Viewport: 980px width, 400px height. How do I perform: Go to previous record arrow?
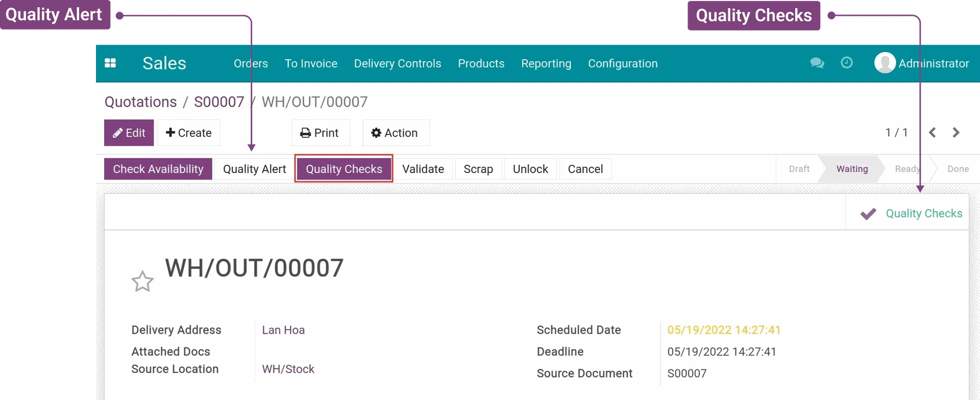pyautogui.click(x=933, y=133)
